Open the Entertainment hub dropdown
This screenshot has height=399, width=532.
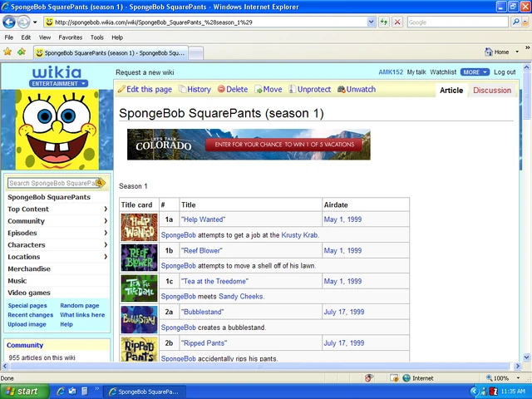pyautogui.click(x=58, y=83)
